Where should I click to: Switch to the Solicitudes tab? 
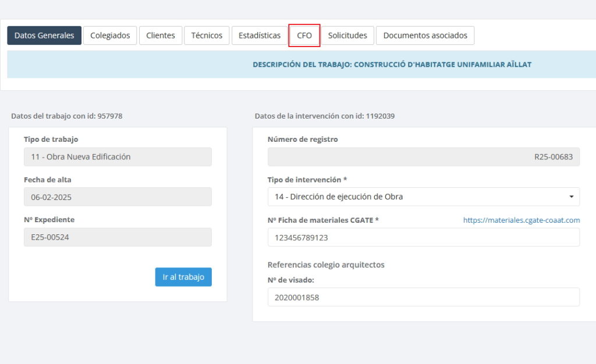point(347,35)
